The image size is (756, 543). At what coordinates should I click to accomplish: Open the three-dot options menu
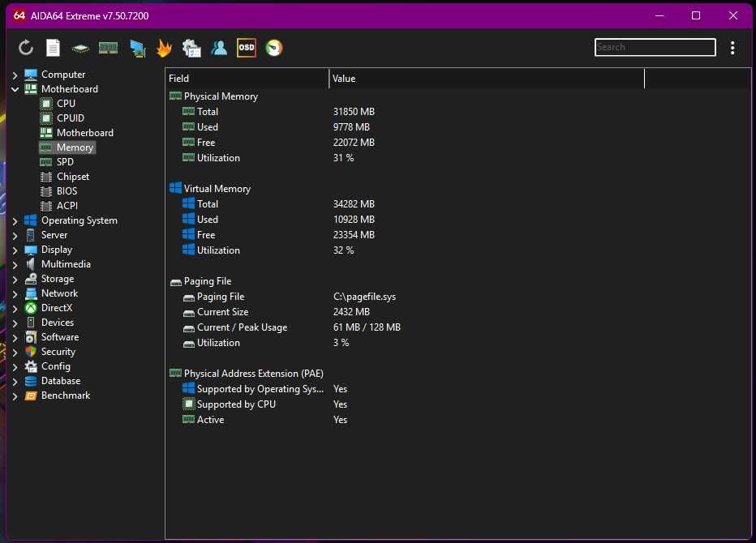pos(732,48)
